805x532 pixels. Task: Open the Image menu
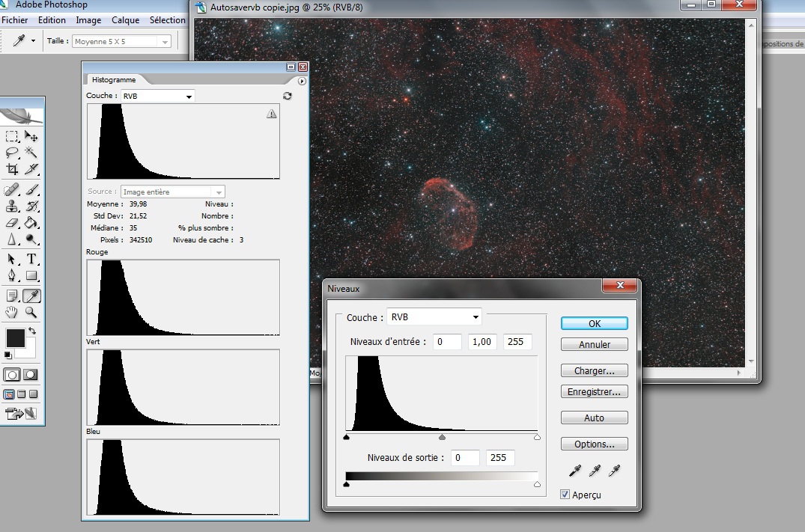(x=88, y=20)
